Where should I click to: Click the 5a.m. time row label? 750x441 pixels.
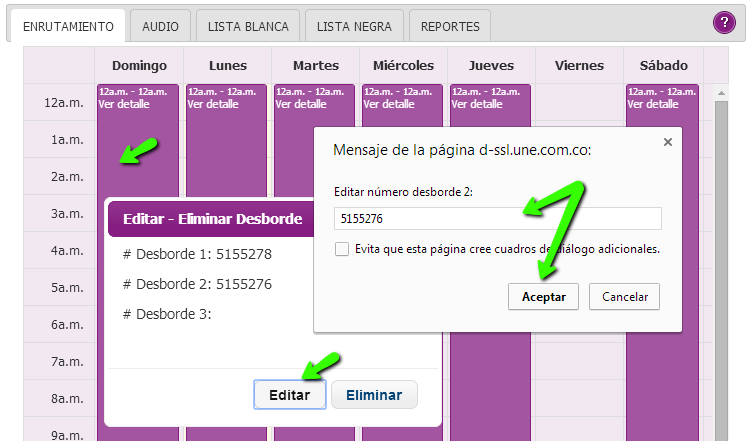[x=67, y=287]
